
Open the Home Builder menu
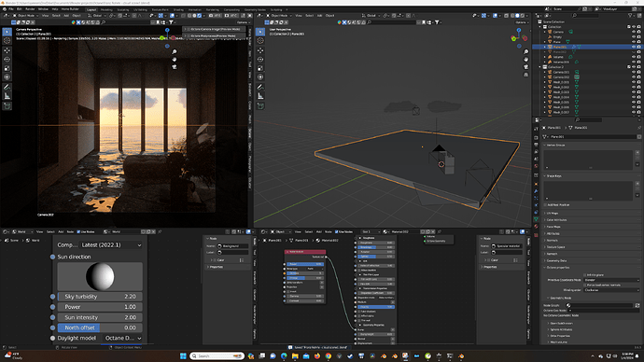[x=70, y=9]
